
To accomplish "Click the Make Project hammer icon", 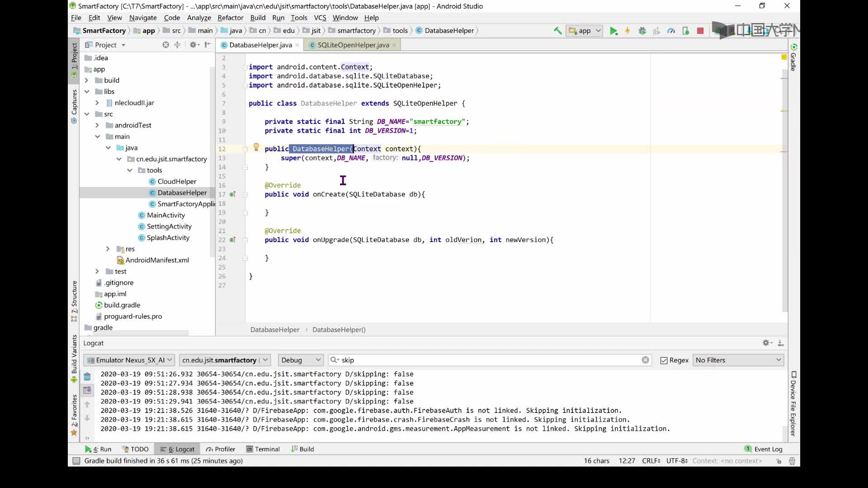I will 557,31.
